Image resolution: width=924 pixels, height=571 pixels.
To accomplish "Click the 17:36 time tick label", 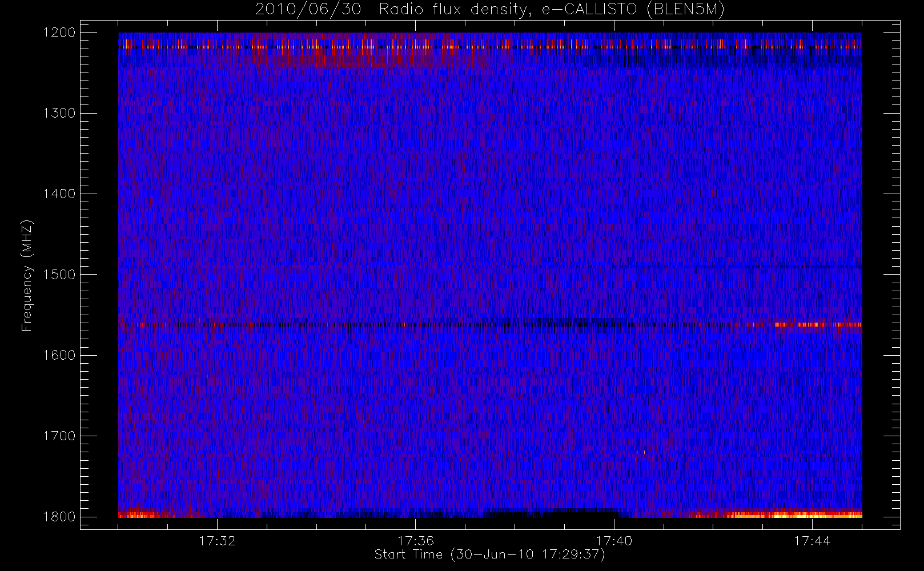I will tap(416, 541).
